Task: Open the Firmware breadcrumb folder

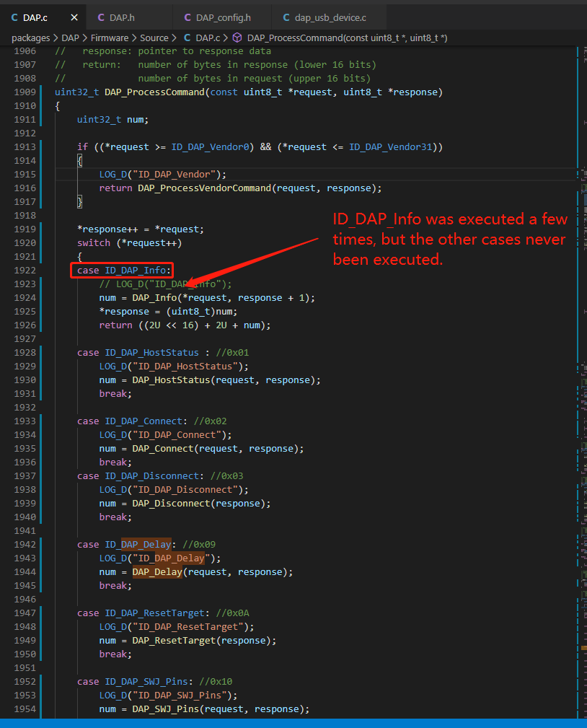Action: (110, 38)
